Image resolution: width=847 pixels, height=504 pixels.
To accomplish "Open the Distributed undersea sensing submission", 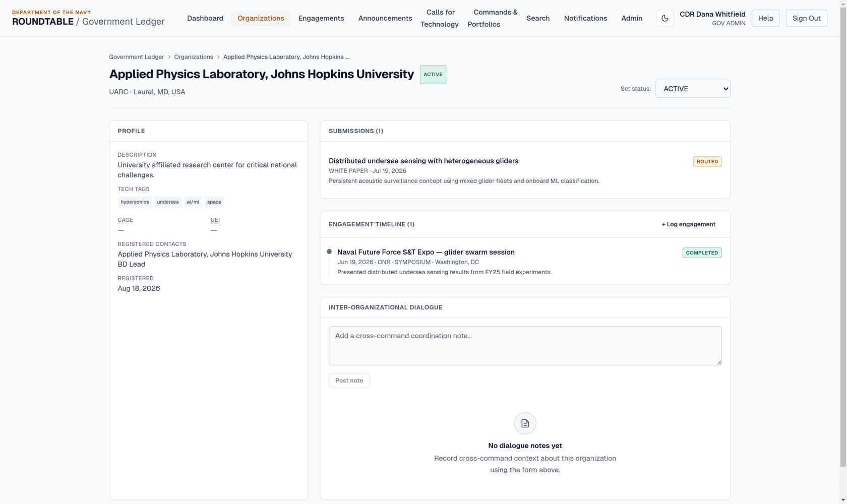I will click(x=423, y=161).
